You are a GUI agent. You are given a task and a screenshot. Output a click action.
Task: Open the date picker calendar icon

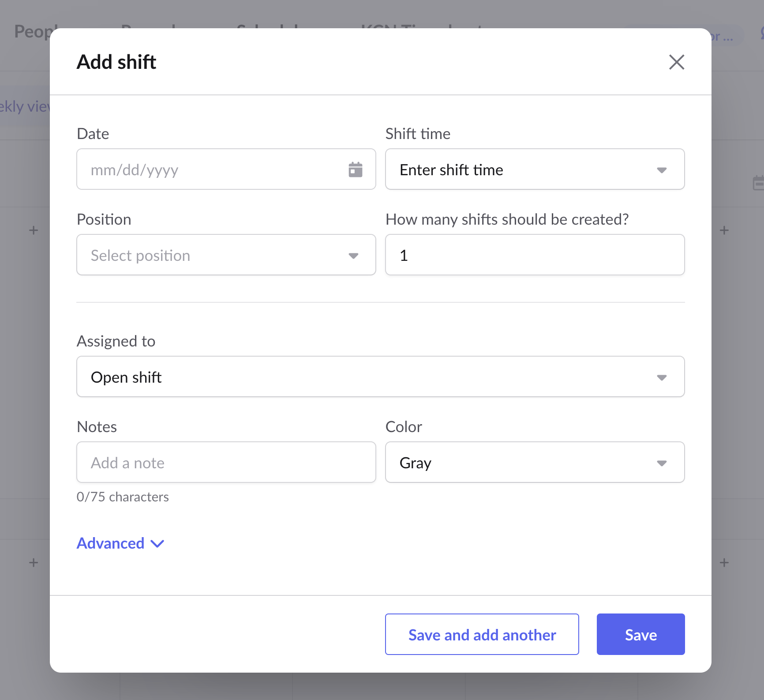(356, 169)
